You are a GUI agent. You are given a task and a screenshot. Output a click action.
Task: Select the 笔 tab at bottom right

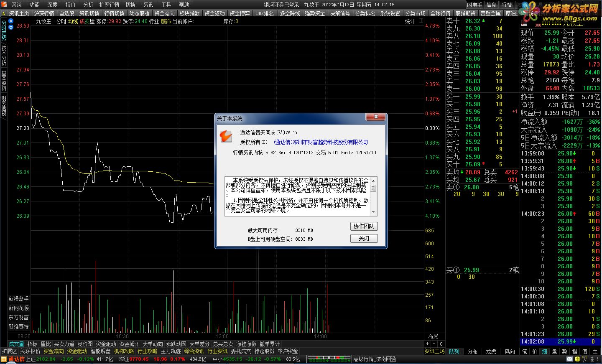click(x=525, y=351)
